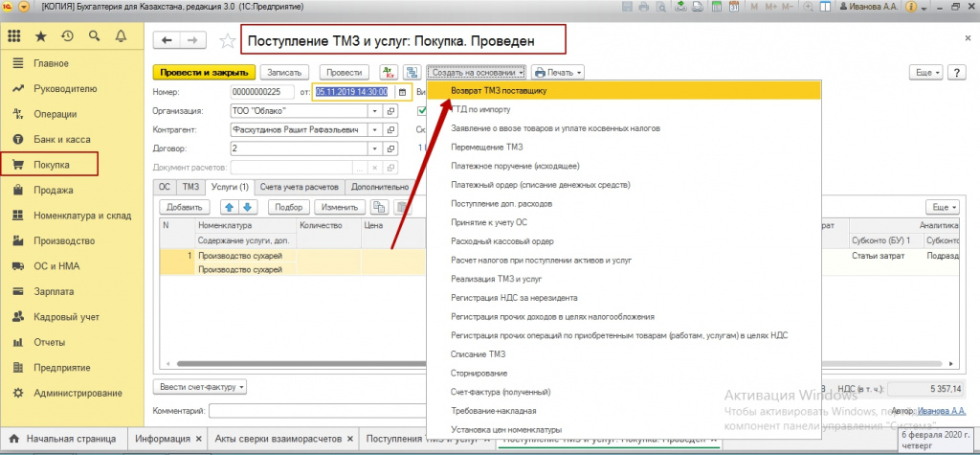Viewport: 980px width, 455px height.
Task: Open the notifications bell icon
Action: tap(122, 36)
